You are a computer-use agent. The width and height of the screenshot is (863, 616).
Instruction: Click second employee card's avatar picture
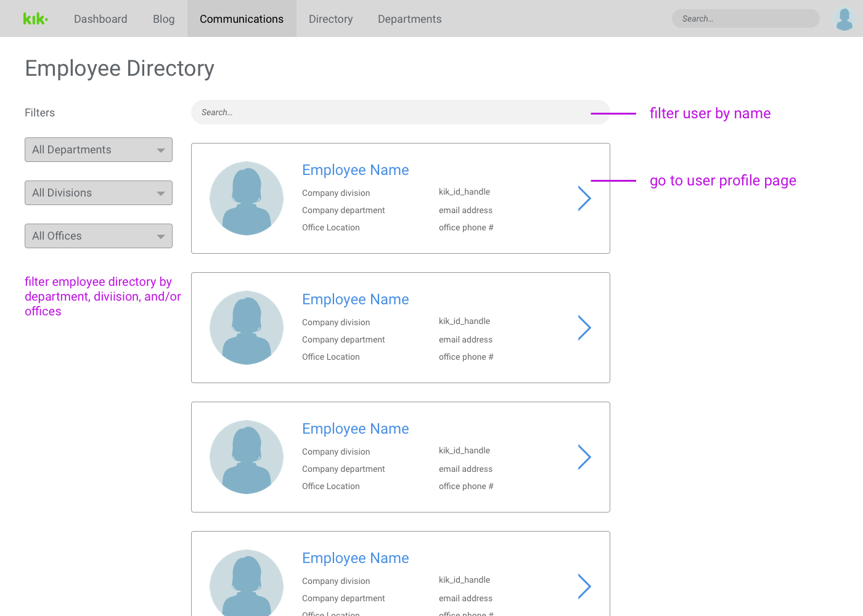click(x=247, y=328)
